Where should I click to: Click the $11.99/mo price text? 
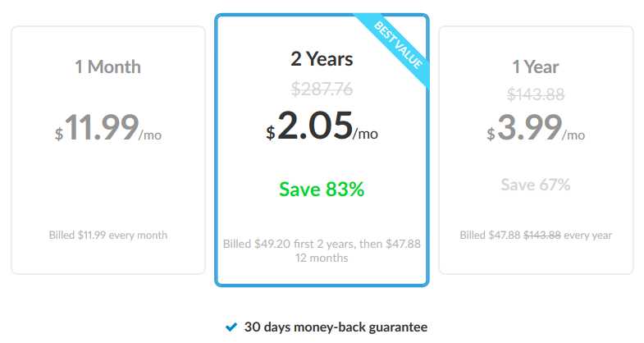coord(108,128)
